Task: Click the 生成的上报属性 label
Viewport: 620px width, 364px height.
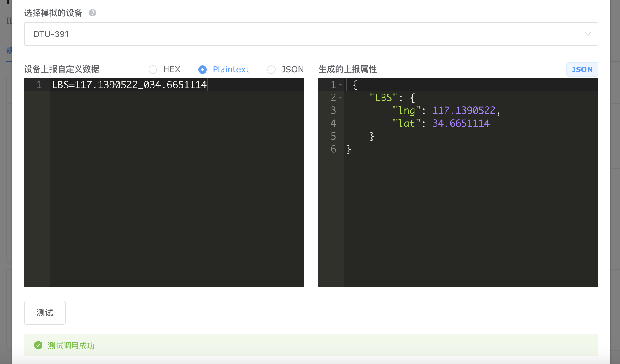Action: [348, 69]
